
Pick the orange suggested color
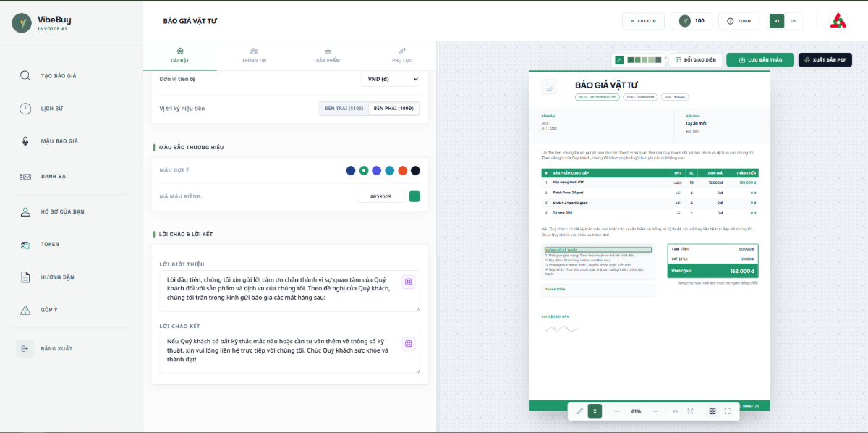click(403, 170)
